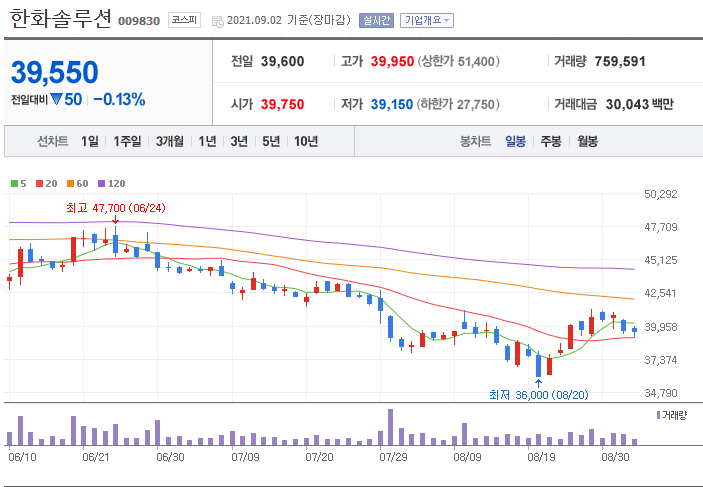Click the 08/19 date axis label
Viewport: 703px width, 487px height.
(541, 457)
